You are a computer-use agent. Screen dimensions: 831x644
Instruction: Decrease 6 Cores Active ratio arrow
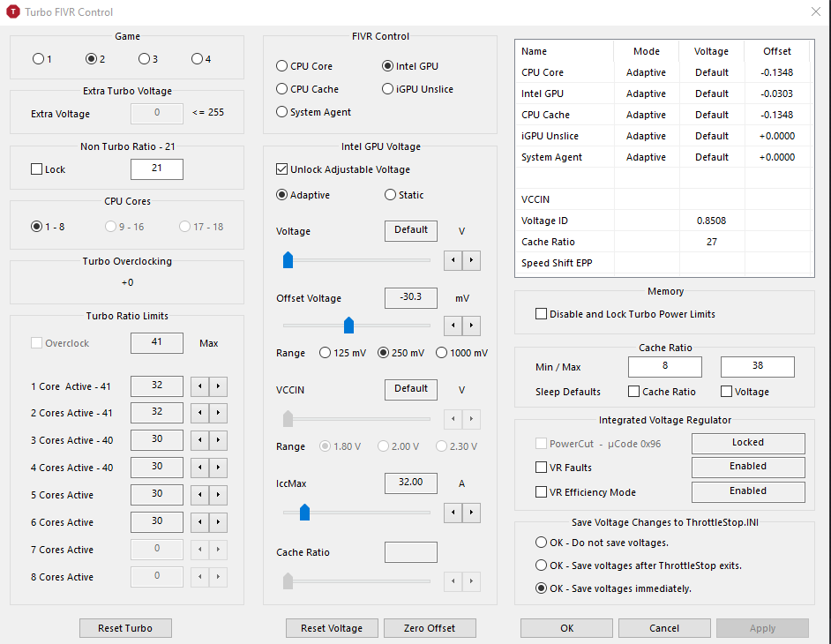click(199, 522)
